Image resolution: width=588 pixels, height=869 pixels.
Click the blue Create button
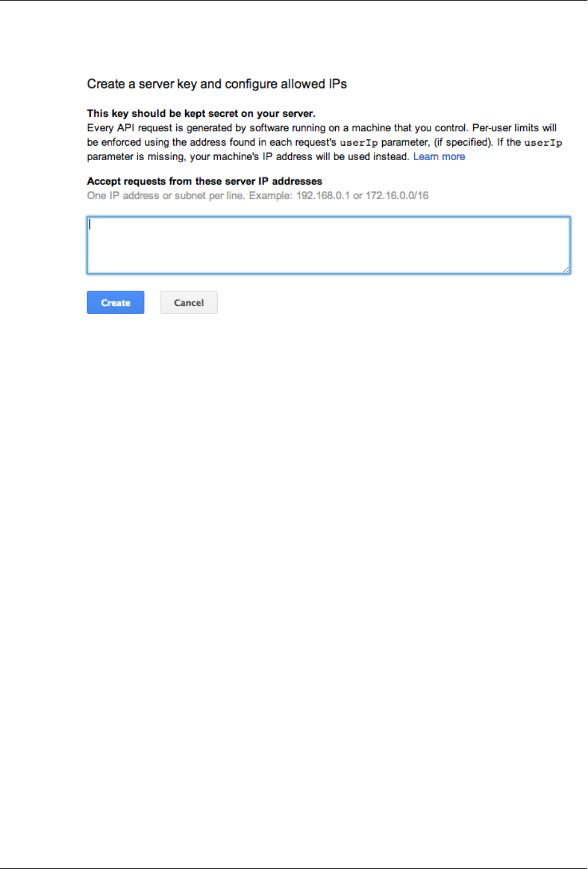(115, 302)
